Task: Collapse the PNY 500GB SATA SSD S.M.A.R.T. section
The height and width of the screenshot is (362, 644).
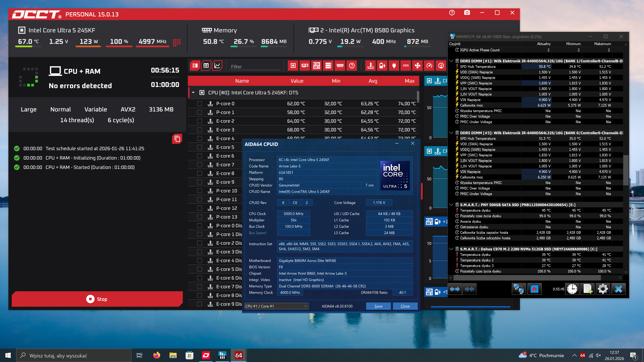Action: point(451,205)
